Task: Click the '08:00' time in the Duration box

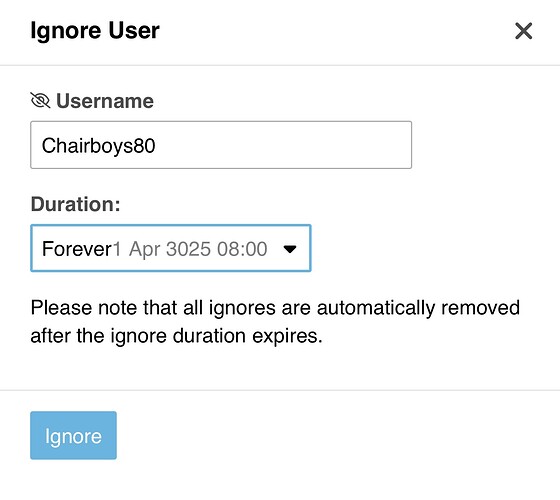Action: pyautogui.click(x=242, y=249)
